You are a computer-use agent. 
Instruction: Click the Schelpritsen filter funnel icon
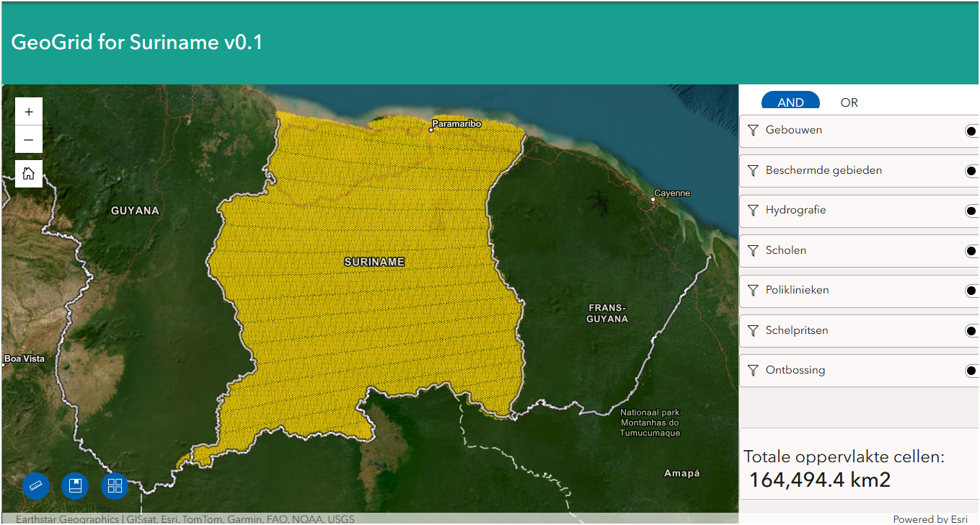pos(753,331)
